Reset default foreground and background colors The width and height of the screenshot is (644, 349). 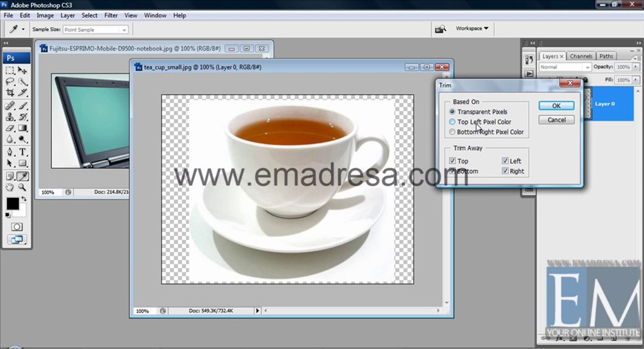pyautogui.click(x=8, y=215)
